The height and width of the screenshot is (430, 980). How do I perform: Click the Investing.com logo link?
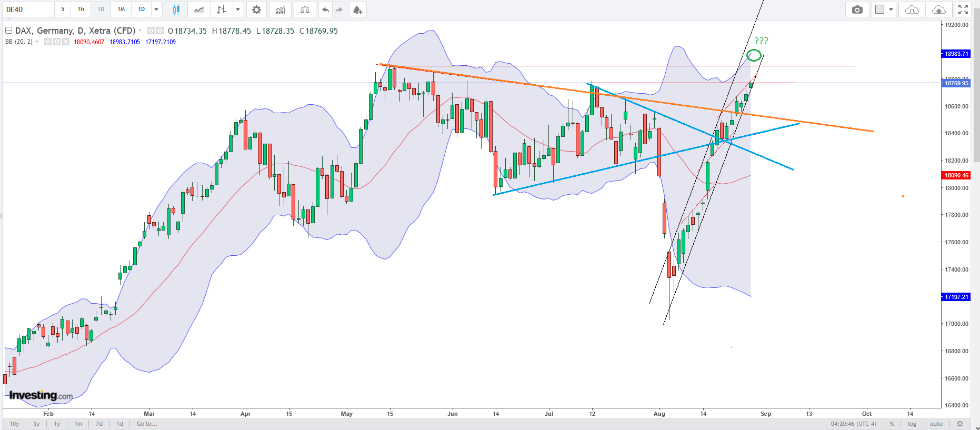pyautogui.click(x=41, y=395)
